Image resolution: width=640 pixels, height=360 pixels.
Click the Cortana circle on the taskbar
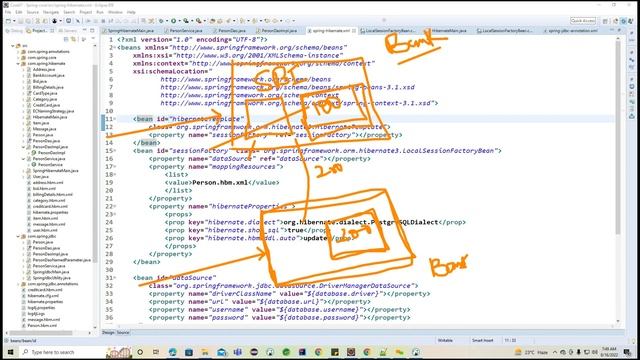140,352
